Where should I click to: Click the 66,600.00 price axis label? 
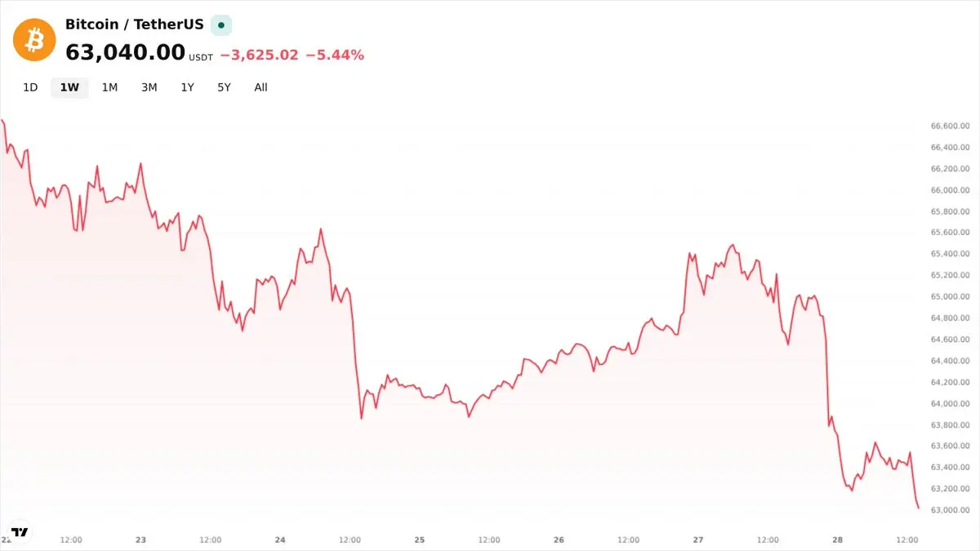[950, 127]
